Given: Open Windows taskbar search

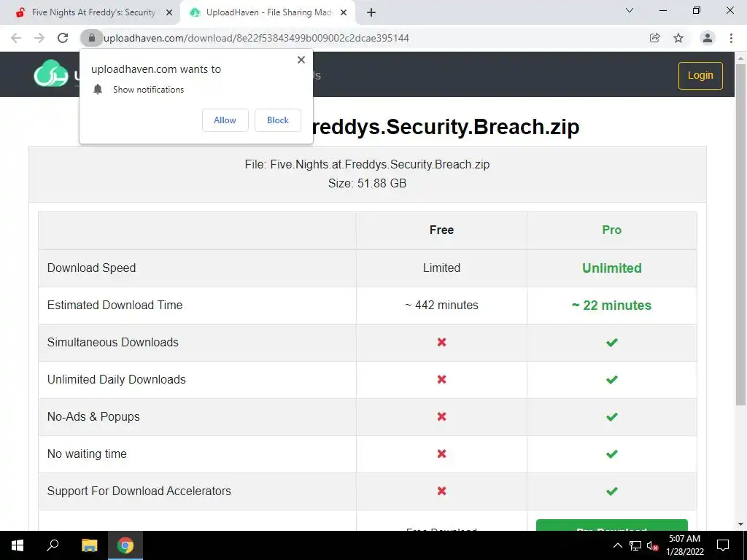Looking at the screenshot, I should pos(53,545).
